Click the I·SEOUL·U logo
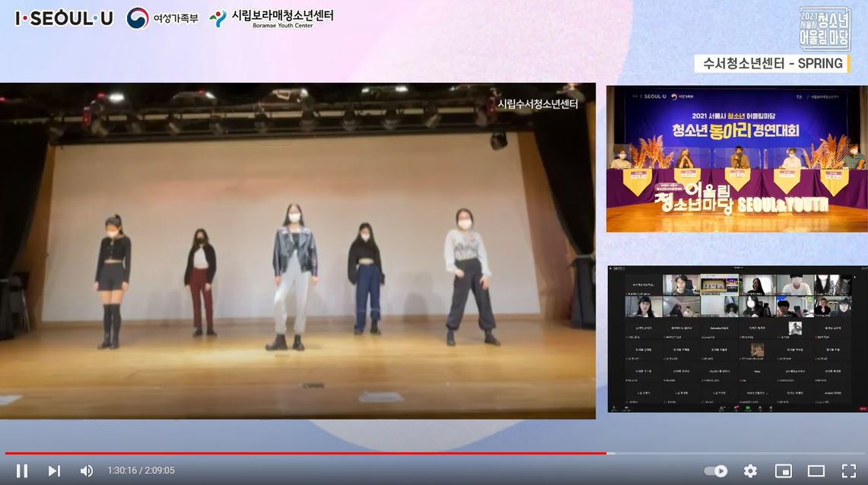868x485 pixels. pyautogui.click(x=64, y=18)
